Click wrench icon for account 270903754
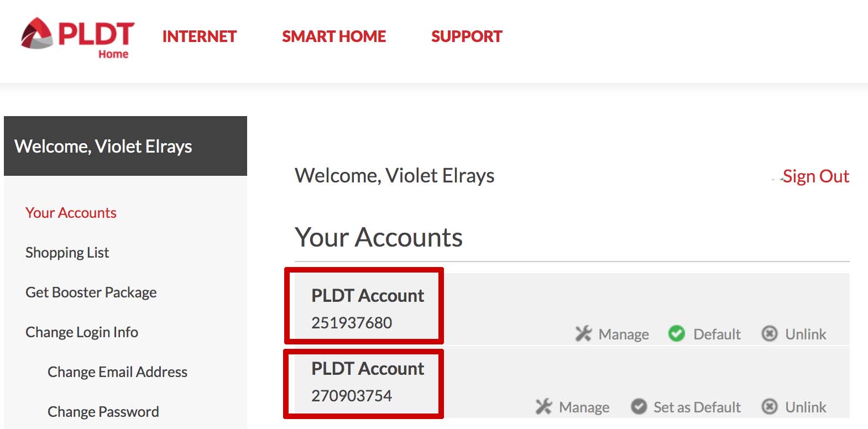868x429 pixels. tap(543, 407)
